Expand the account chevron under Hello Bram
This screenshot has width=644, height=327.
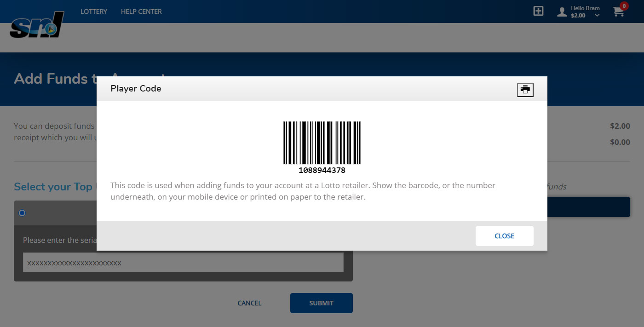click(597, 16)
